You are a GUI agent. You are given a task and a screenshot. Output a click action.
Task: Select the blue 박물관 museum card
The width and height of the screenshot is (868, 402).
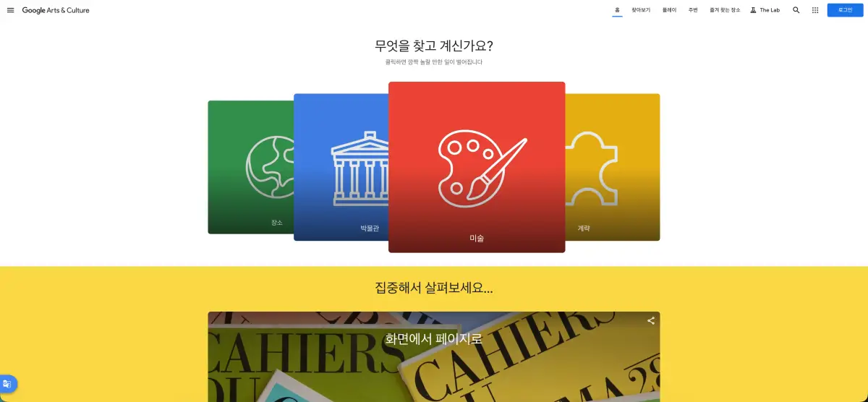coord(341,167)
